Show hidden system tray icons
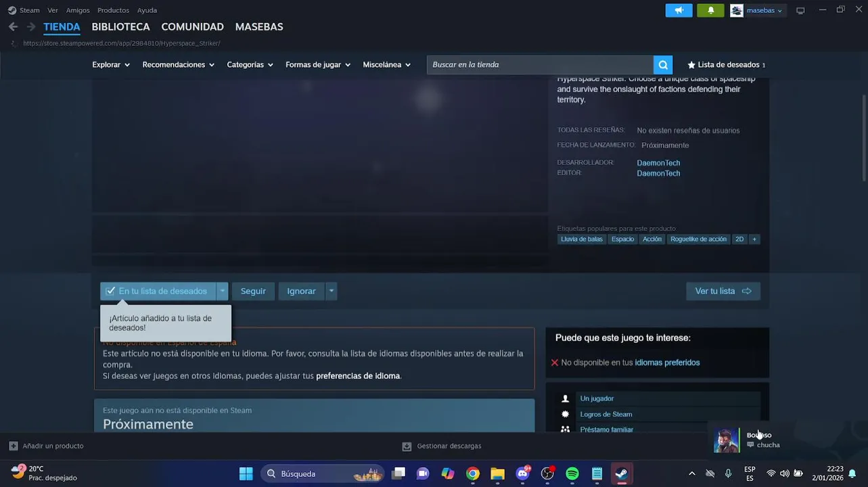The width and height of the screenshot is (868, 487). [x=691, y=473]
